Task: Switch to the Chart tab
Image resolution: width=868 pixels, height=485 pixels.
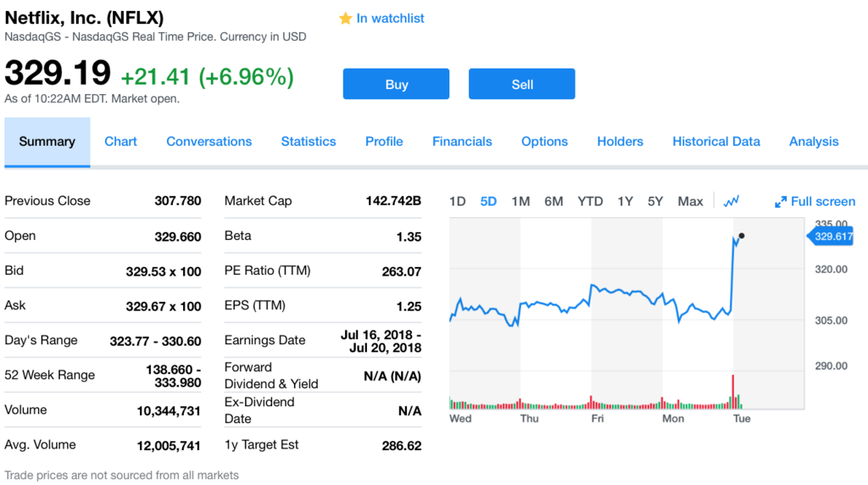Action: (120, 142)
